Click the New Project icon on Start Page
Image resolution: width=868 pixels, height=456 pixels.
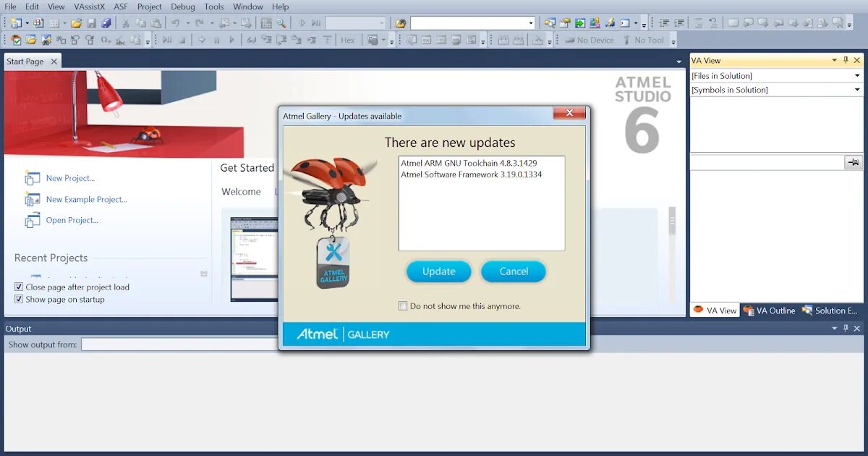click(x=32, y=178)
